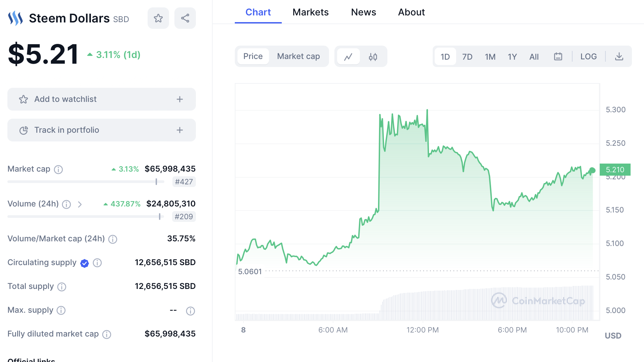
Task: Click the Market cap rank slider bar
Action: 86,182
